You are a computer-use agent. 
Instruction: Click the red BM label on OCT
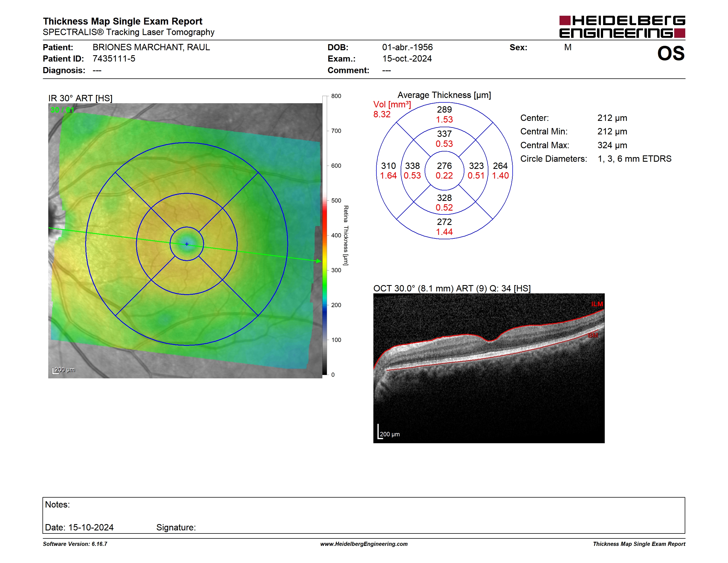pos(593,335)
